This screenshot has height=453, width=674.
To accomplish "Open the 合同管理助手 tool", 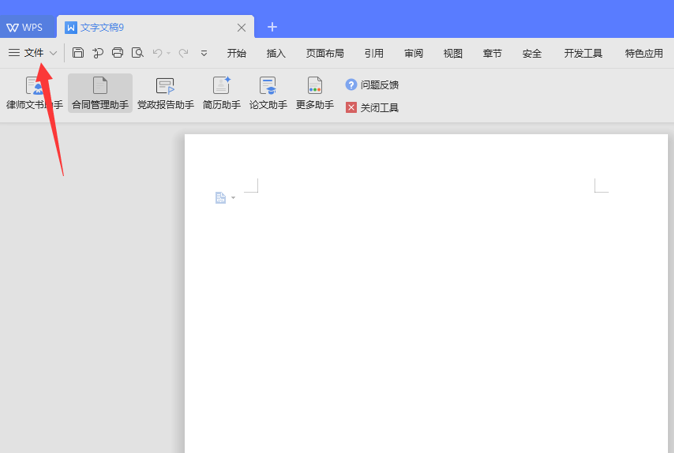I will point(100,93).
